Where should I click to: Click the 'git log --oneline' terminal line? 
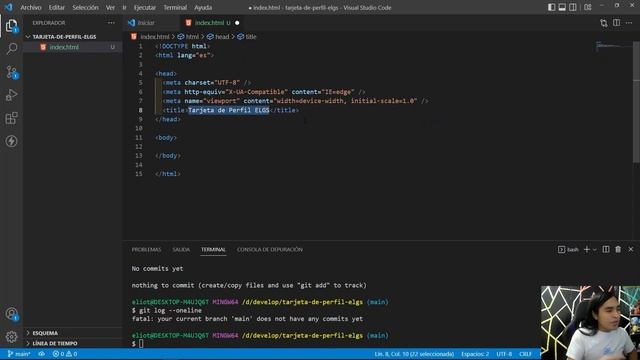pos(167,311)
